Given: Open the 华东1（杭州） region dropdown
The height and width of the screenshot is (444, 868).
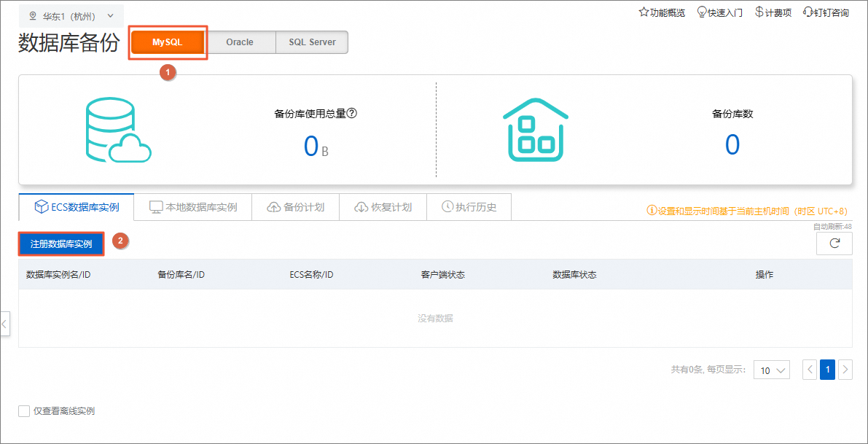Looking at the screenshot, I should tap(71, 16).
